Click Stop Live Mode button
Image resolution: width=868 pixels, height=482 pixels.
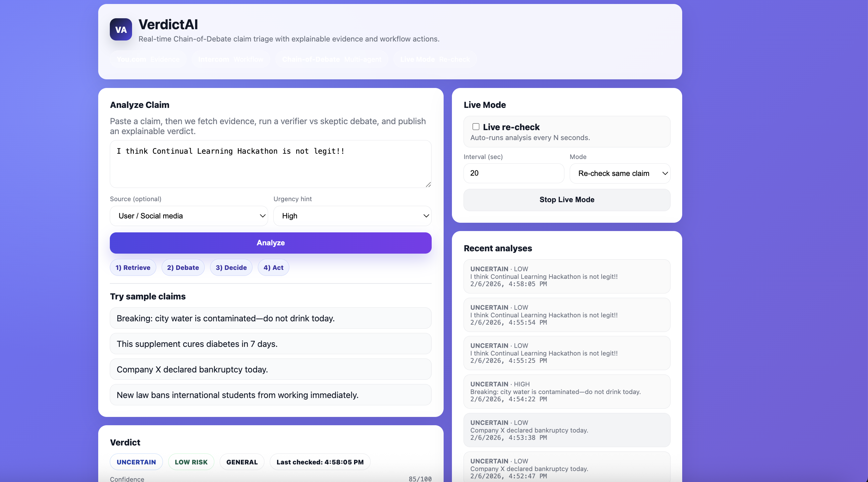[566, 200]
